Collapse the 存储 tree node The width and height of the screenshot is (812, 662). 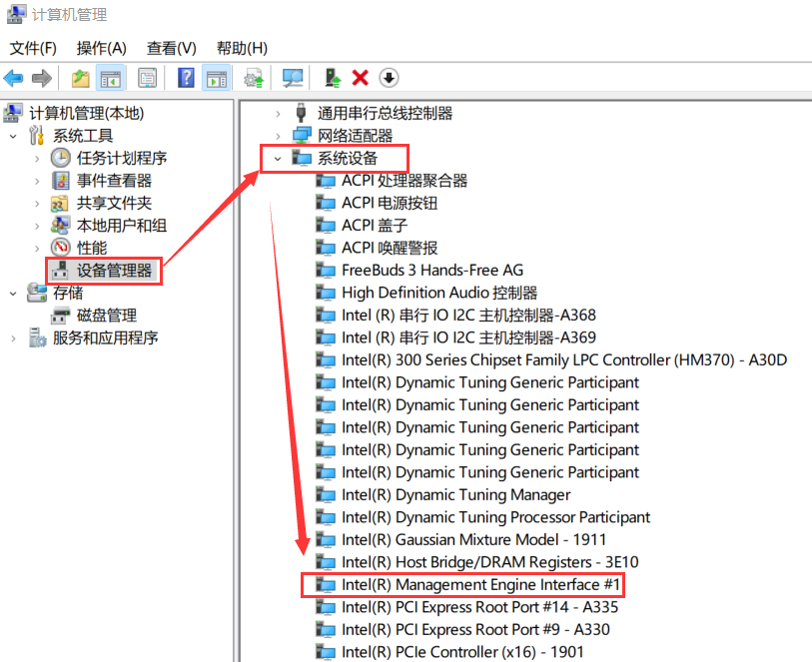[x=13, y=294]
